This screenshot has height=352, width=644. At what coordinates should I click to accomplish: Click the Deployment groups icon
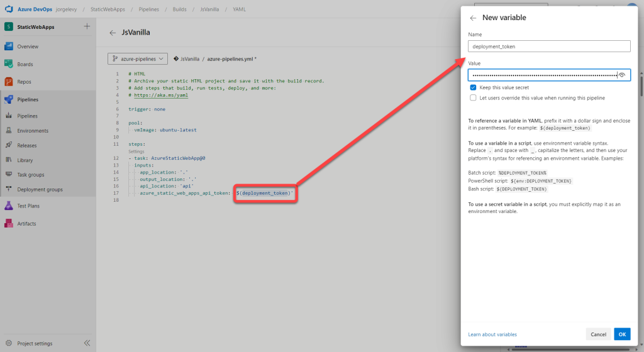click(9, 189)
